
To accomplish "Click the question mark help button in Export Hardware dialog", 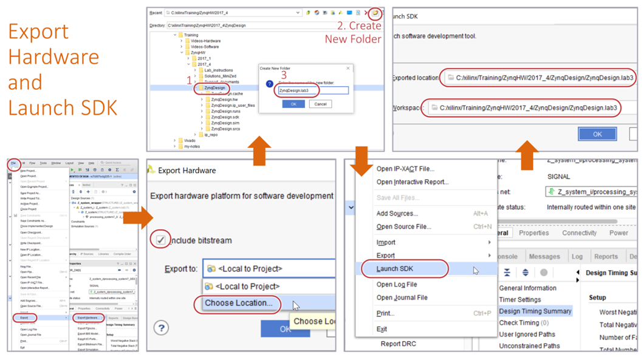I will pyautogui.click(x=161, y=328).
